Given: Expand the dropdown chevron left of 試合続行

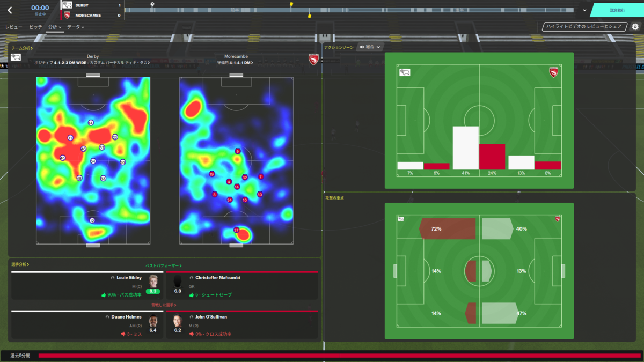Looking at the screenshot, I should 584,10.
